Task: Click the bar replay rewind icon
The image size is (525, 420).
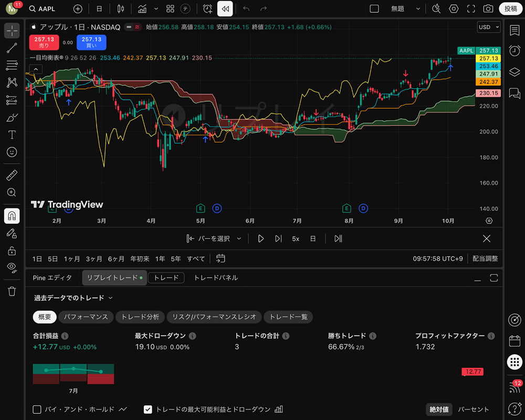Action: coord(225,9)
